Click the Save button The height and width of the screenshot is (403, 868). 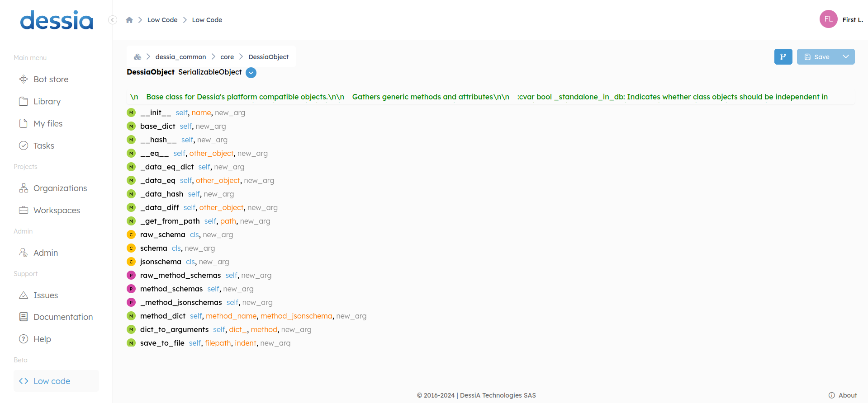click(817, 56)
